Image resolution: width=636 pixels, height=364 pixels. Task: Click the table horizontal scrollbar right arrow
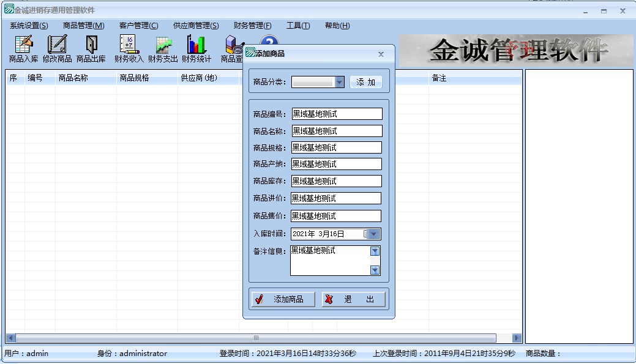pos(517,338)
